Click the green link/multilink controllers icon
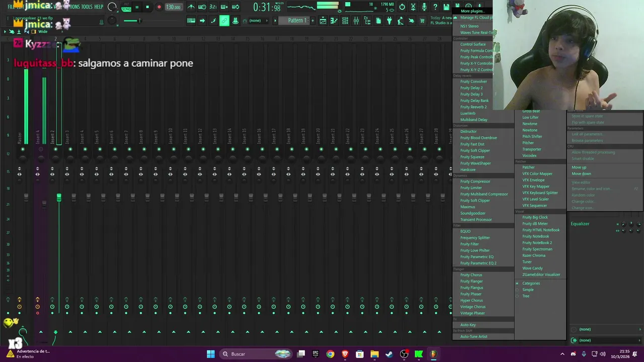644x362 pixels. [224, 21]
